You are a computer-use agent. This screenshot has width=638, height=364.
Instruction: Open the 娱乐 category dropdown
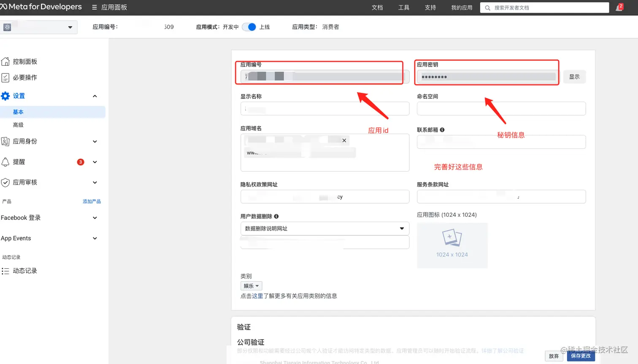coord(251,286)
